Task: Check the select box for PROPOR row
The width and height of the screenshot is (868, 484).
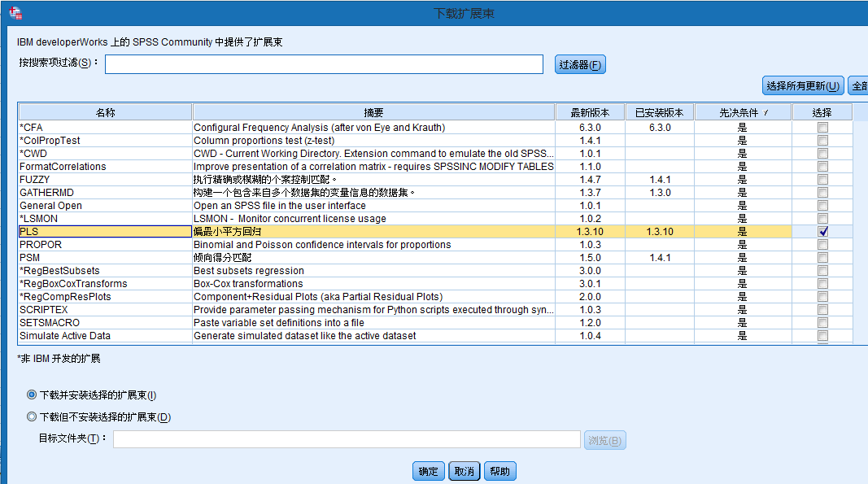Action: pyautogui.click(x=822, y=245)
